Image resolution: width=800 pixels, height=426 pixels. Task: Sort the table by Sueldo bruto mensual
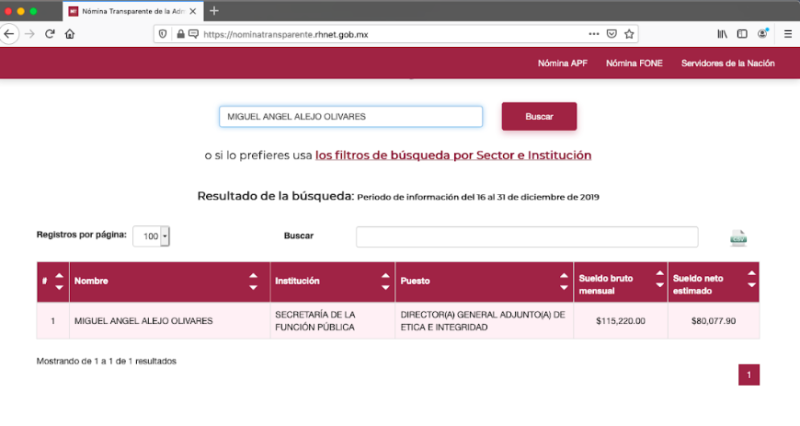point(659,282)
